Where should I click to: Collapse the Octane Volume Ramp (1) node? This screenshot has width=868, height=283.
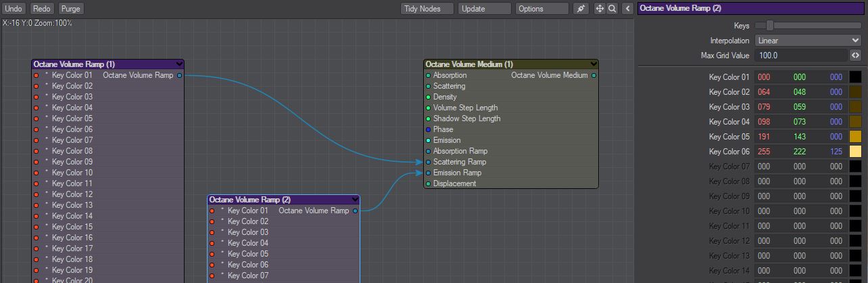tap(178, 64)
